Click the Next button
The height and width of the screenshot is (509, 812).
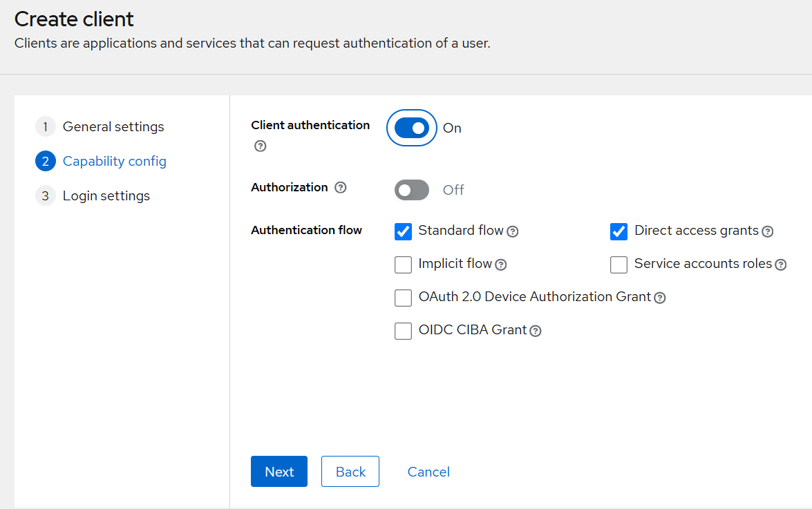pos(278,471)
